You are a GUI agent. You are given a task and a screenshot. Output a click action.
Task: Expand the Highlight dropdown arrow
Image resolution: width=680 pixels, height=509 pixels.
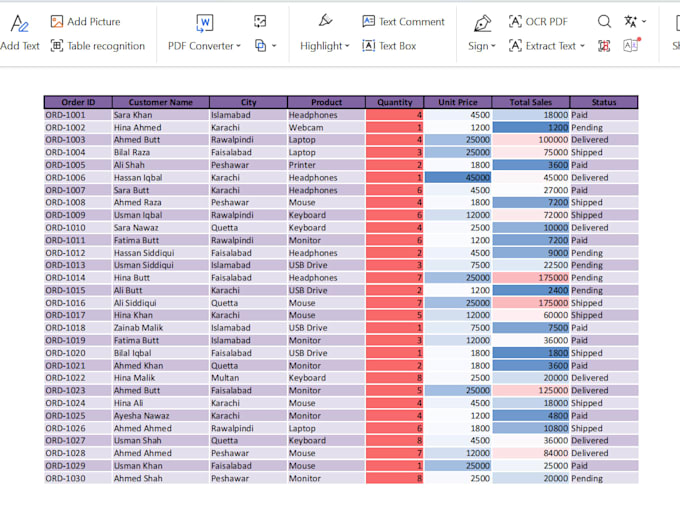point(347,46)
